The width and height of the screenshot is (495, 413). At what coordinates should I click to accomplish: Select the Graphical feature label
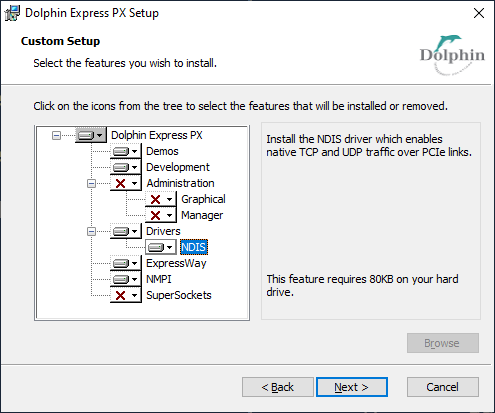(203, 199)
